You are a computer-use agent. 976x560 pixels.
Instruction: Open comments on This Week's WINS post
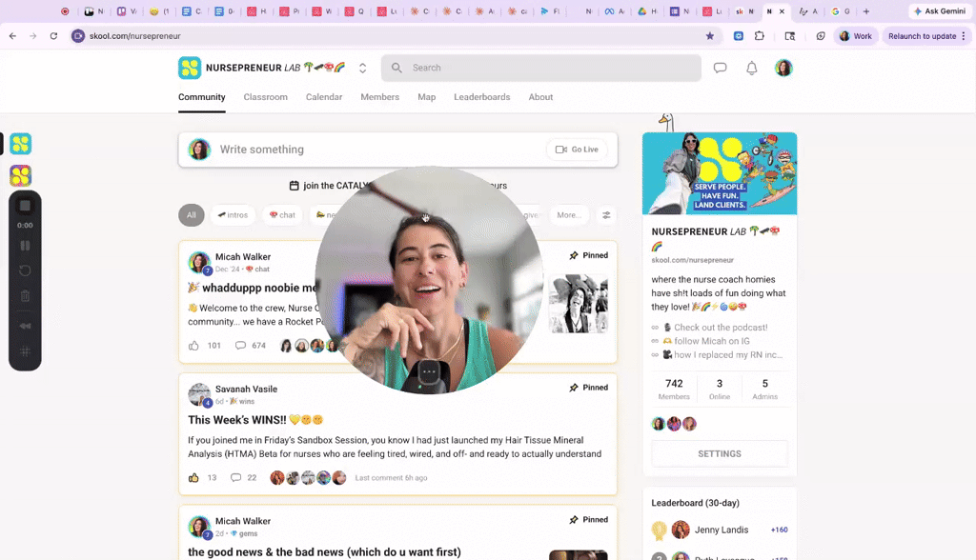[x=236, y=478]
